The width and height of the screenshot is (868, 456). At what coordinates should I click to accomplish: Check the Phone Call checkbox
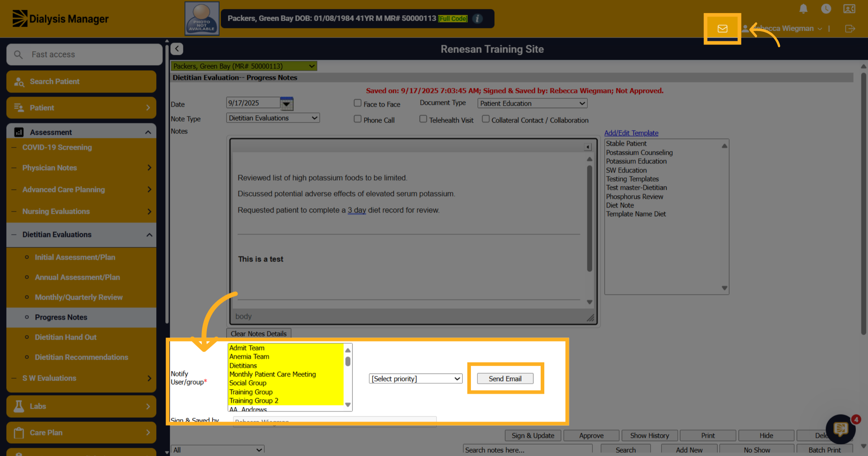357,119
